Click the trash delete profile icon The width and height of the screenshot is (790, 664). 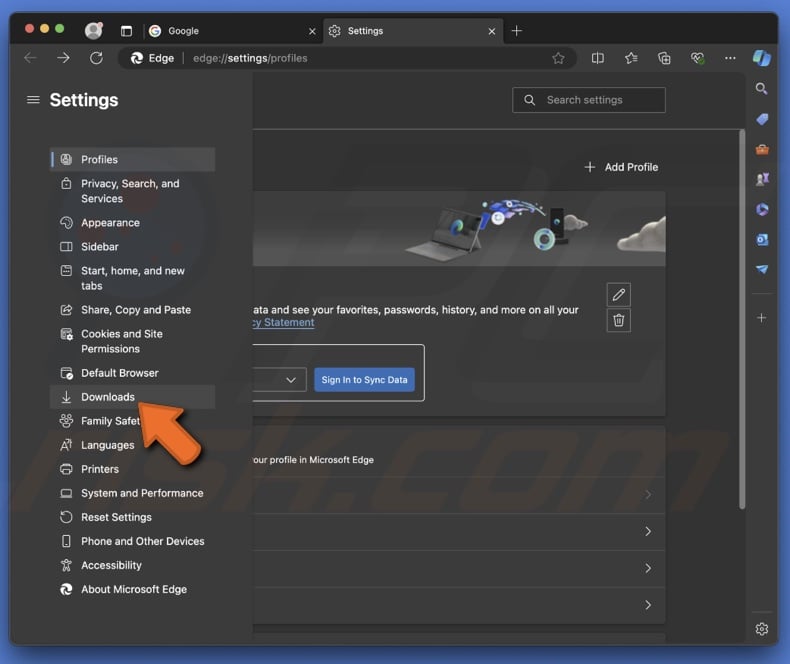[619, 320]
